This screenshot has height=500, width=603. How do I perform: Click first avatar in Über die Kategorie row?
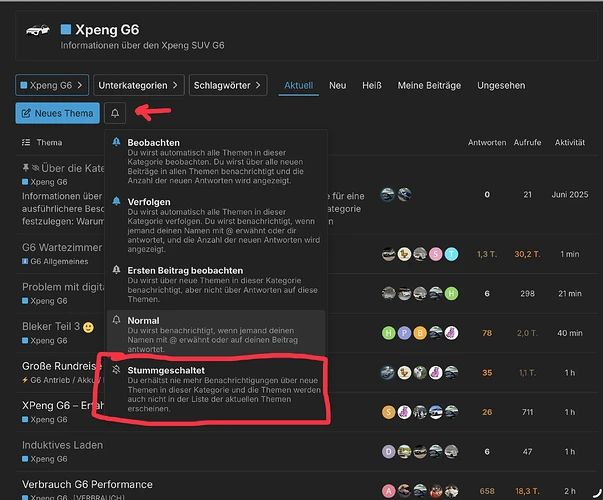pyautogui.click(x=388, y=195)
